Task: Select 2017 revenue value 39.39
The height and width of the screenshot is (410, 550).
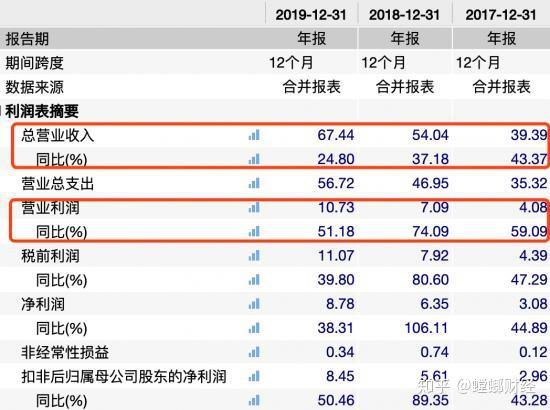Action: [x=529, y=135]
